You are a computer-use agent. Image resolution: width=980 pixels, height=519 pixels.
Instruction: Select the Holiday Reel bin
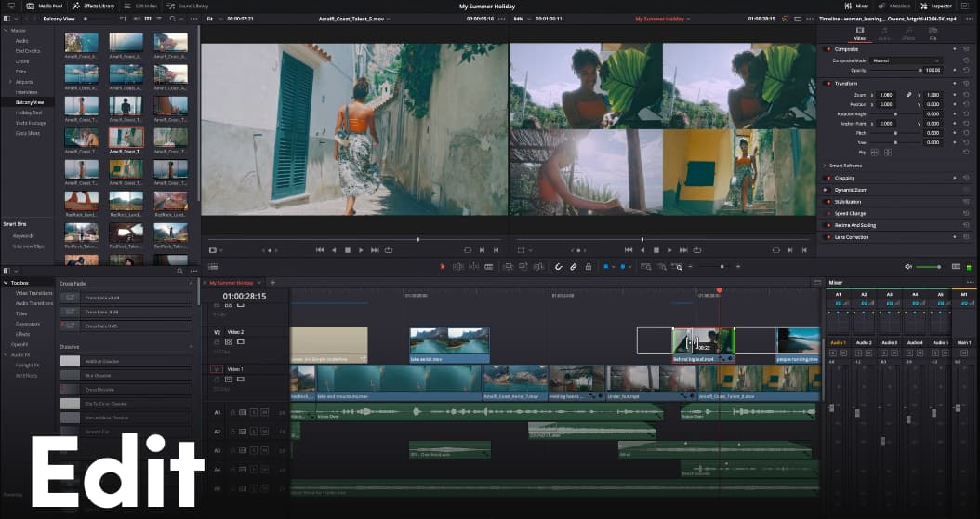coord(30,113)
